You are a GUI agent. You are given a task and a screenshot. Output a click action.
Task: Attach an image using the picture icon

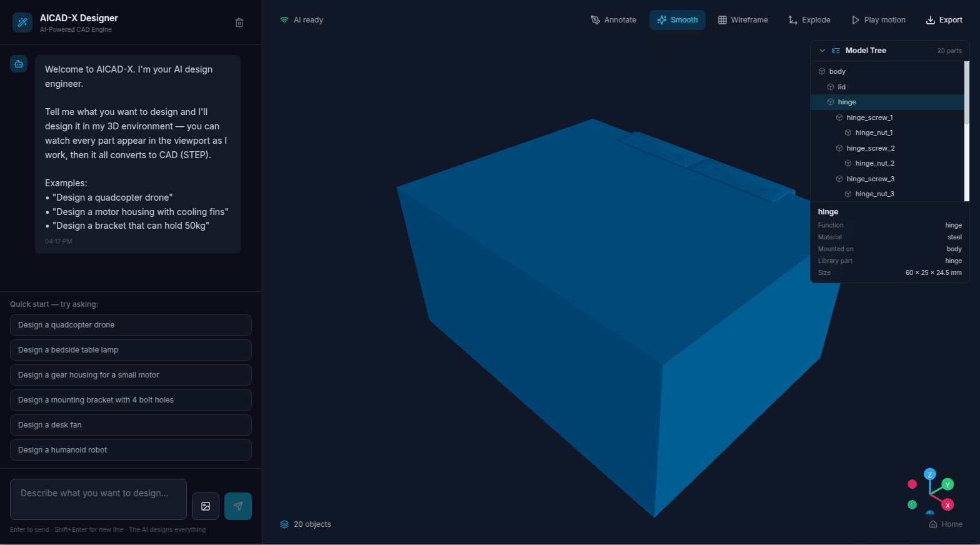click(x=206, y=506)
